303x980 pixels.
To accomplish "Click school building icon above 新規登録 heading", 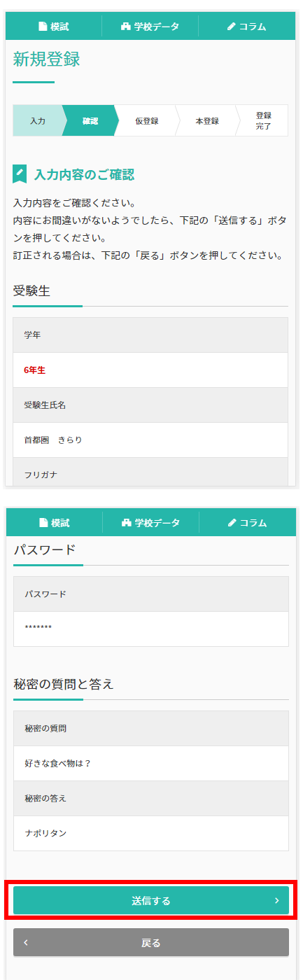I will 126,27.
